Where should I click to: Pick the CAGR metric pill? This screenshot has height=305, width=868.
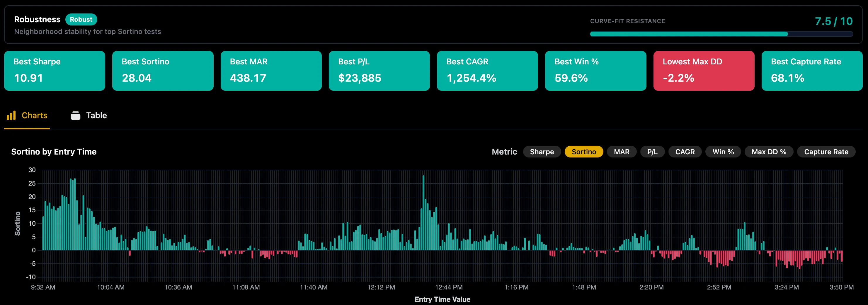point(685,152)
